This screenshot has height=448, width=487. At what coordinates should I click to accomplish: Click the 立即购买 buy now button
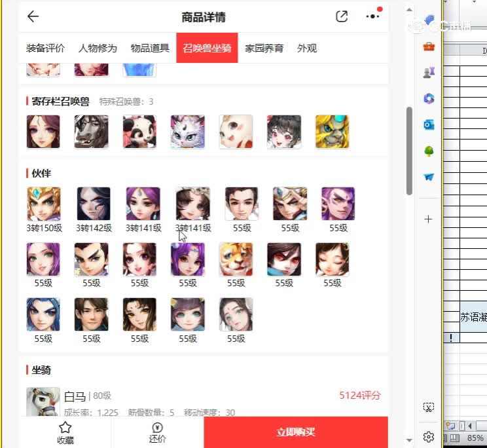pyautogui.click(x=296, y=432)
